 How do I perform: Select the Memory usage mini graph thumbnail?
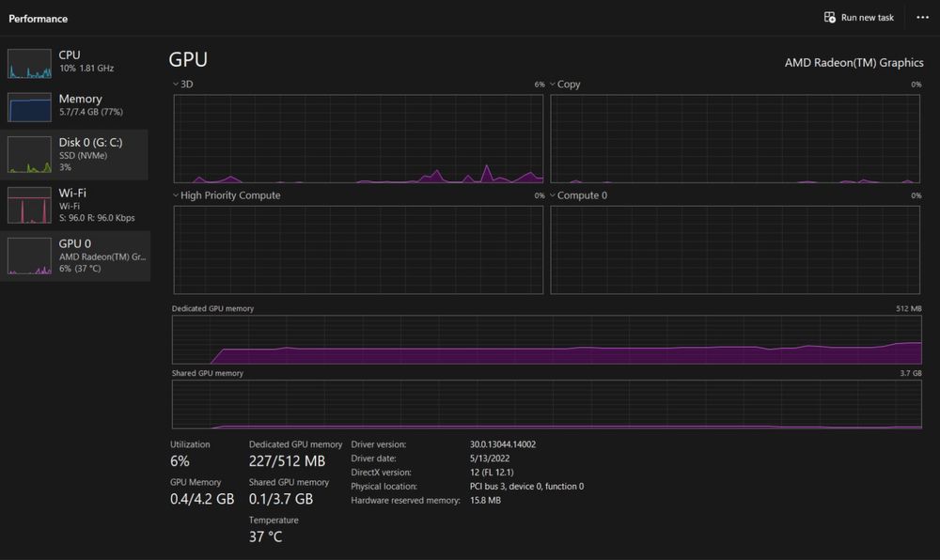coord(29,107)
